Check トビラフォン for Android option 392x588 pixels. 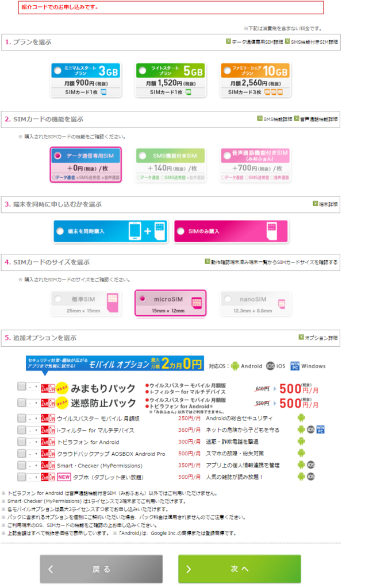22,442
